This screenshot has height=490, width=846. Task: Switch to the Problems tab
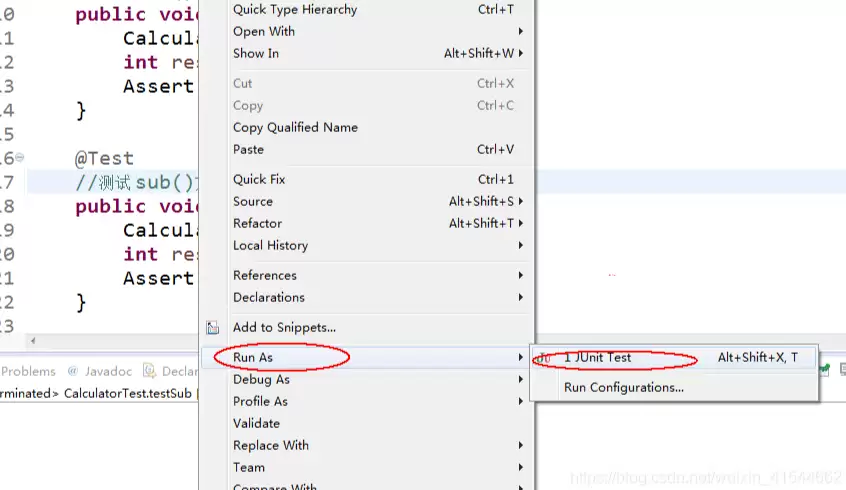point(28,371)
